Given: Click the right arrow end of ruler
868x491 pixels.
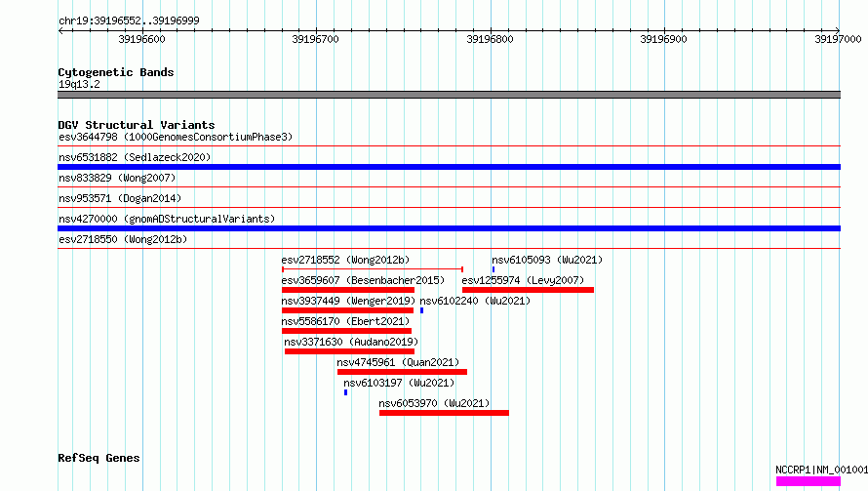Looking at the screenshot, I should pos(838,30).
